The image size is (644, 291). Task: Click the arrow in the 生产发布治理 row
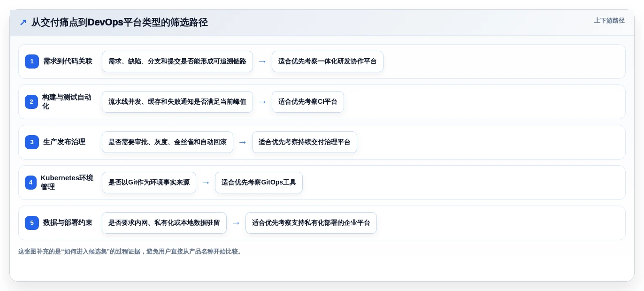point(243,142)
